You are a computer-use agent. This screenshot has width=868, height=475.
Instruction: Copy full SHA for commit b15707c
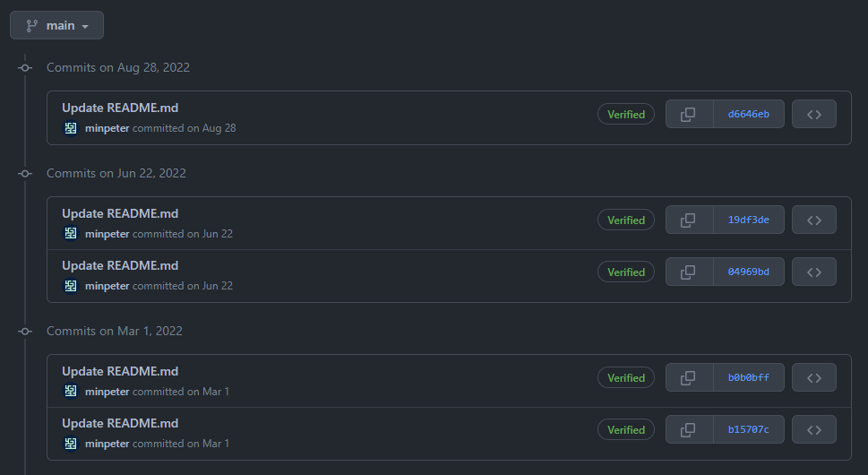click(689, 430)
